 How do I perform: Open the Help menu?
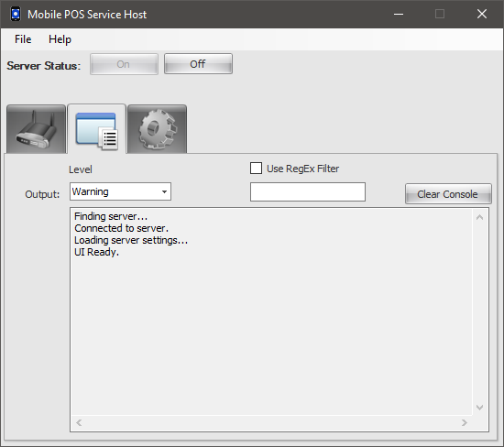(60, 39)
